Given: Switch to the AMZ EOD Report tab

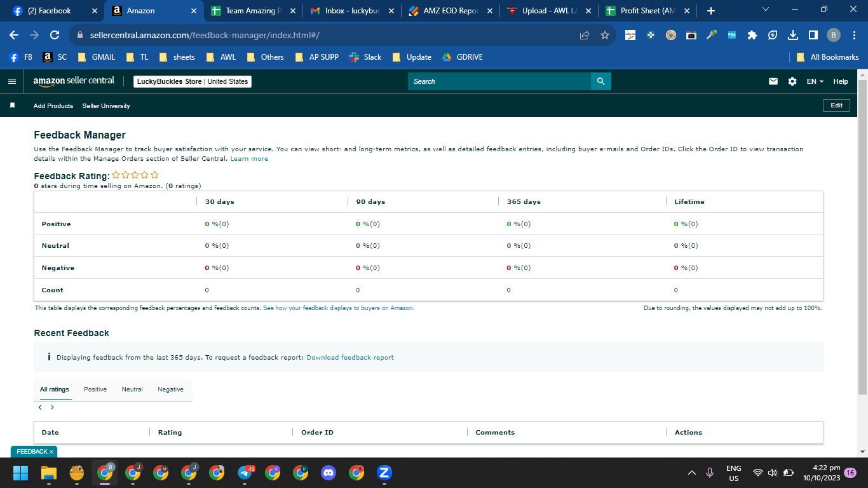Looking at the screenshot, I should [x=450, y=11].
